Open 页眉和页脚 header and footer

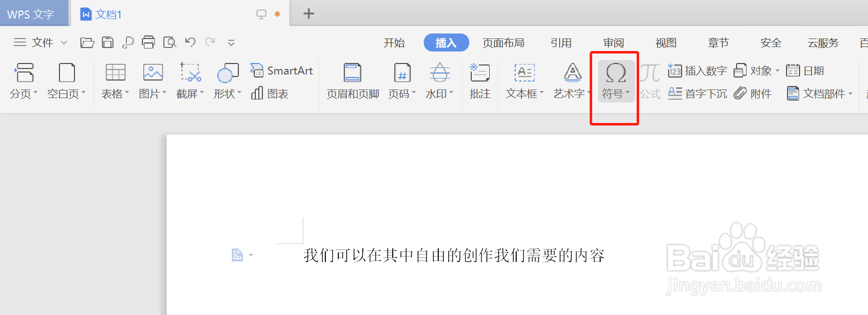353,81
